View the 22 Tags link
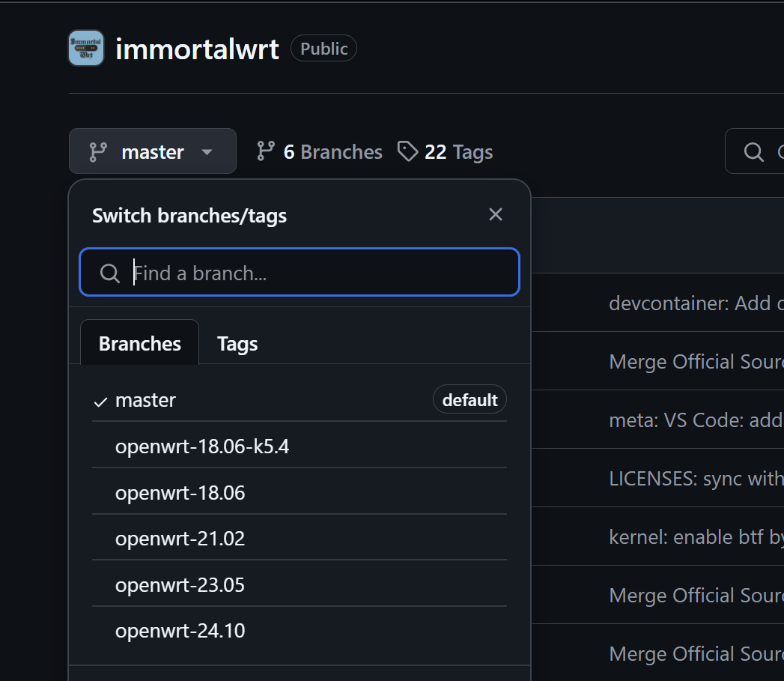The height and width of the screenshot is (681, 784). point(445,151)
